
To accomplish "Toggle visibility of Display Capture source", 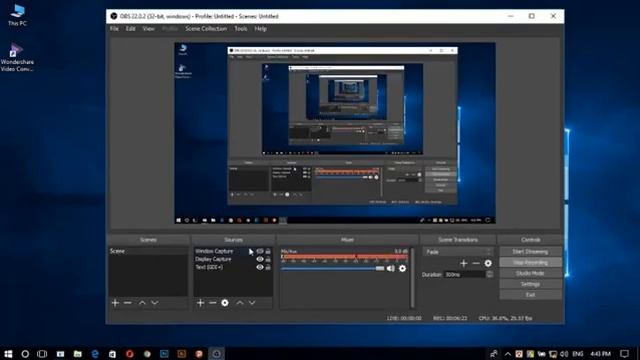I will [x=260, y=259].
